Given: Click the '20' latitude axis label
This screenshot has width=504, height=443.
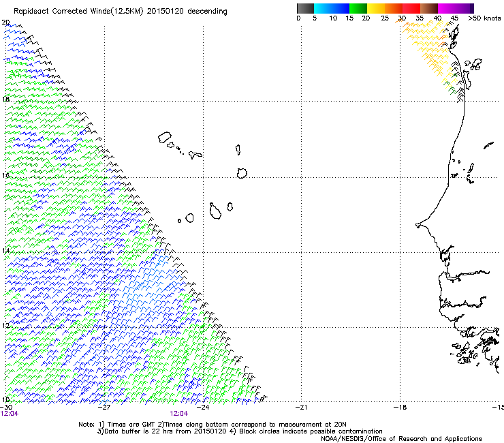Looking at the screenshot, I should coord(5,22).
